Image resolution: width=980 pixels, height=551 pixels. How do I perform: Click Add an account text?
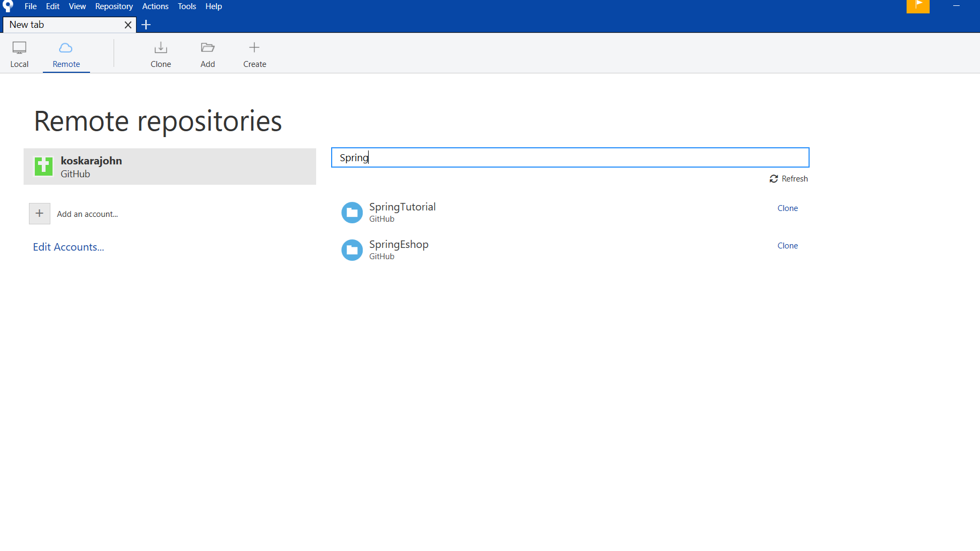click(x=87, y=214)
